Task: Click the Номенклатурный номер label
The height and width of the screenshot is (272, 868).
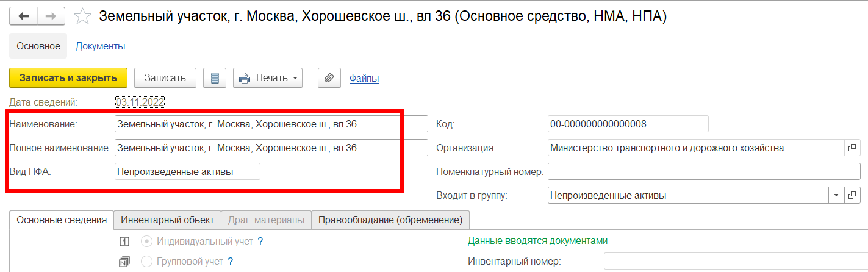Action: coord(490,172)
